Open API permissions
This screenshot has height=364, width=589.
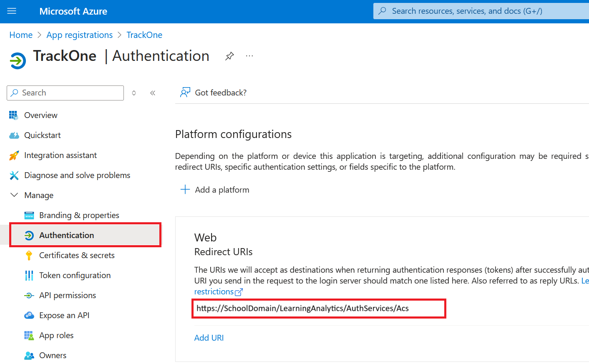[68, 295]
